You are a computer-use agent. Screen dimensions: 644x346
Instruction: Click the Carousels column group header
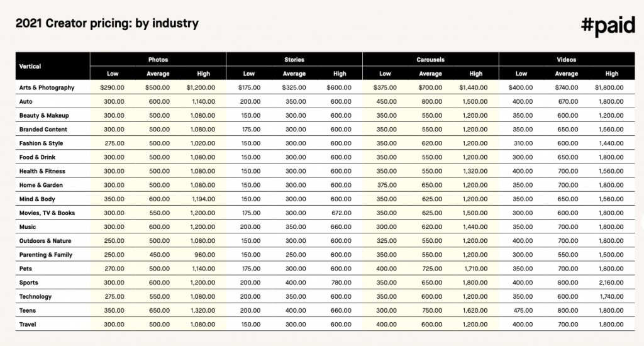tap(430, 60)
